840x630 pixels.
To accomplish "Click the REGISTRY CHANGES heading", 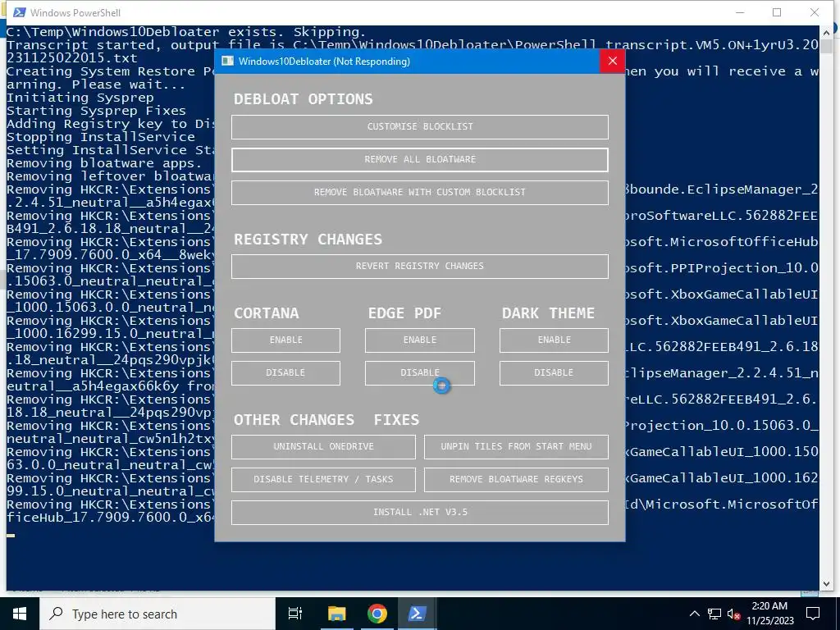I will coord(308,240).
